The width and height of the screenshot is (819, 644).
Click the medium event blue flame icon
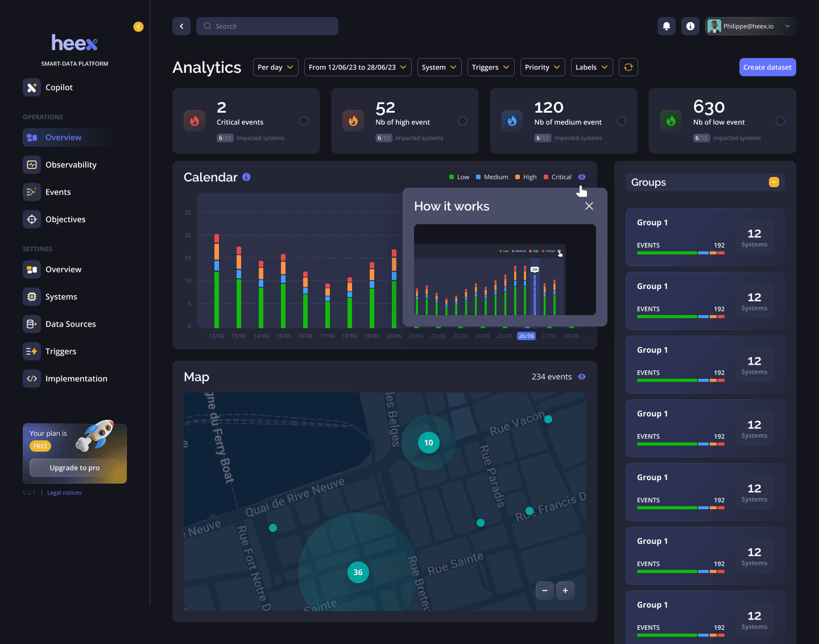pos(512,121)
